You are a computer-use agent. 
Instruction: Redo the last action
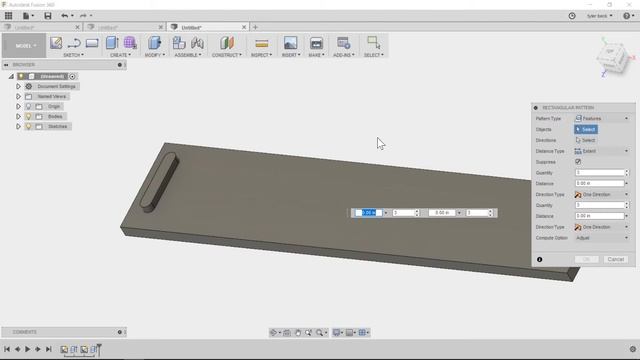83,16
